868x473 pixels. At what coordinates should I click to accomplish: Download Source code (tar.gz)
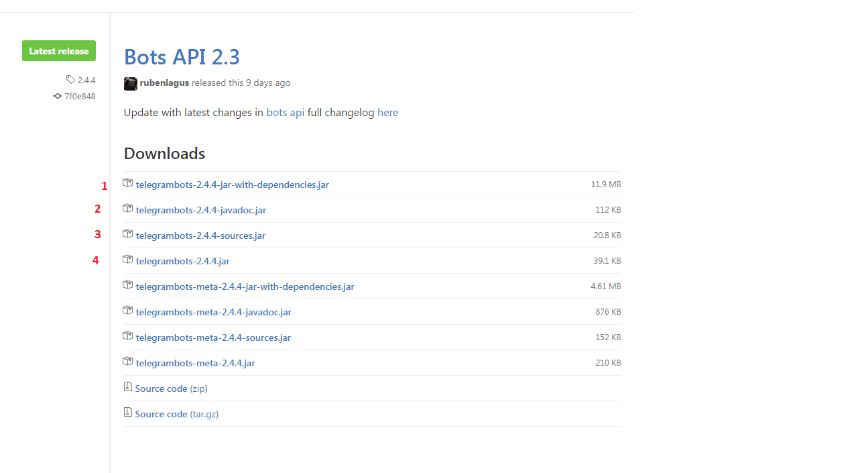176,414
